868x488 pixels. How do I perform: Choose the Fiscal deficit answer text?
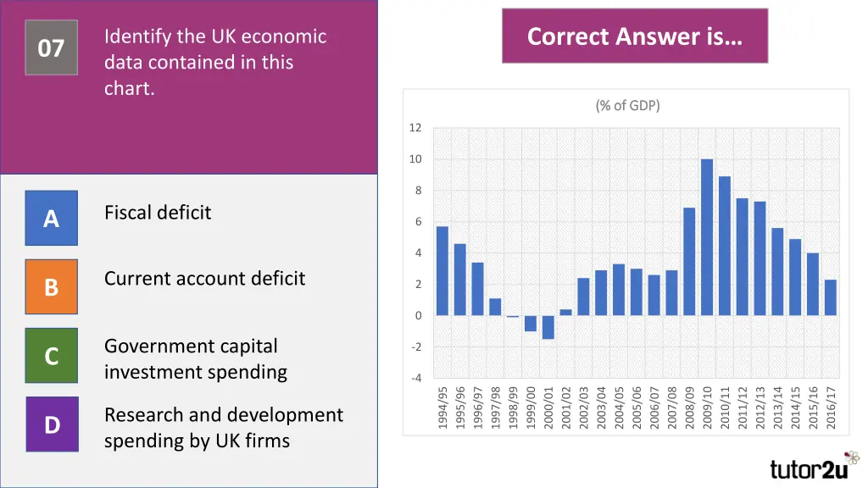coord(158,213)
